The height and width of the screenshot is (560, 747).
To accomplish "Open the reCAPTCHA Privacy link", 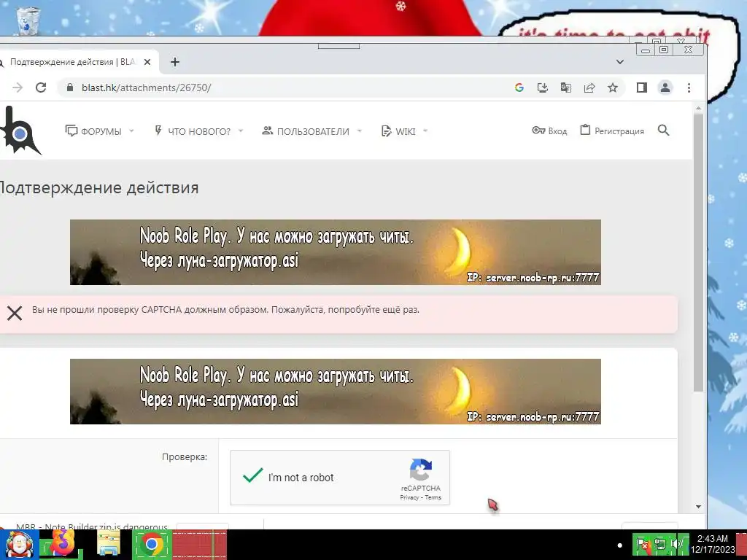I will pyautogui.click(x=409, y=497).
